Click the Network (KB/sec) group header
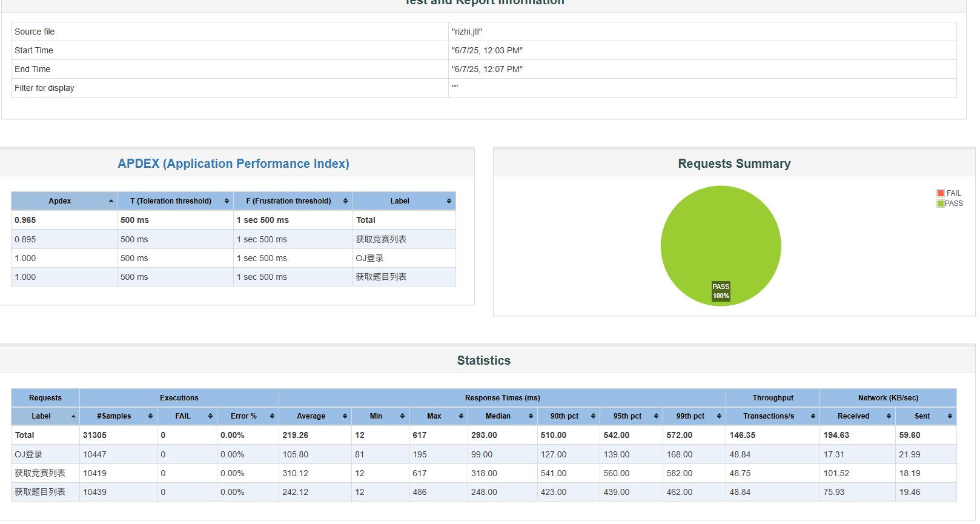Viewport: 980px width, 524px height. pos(888,398)
